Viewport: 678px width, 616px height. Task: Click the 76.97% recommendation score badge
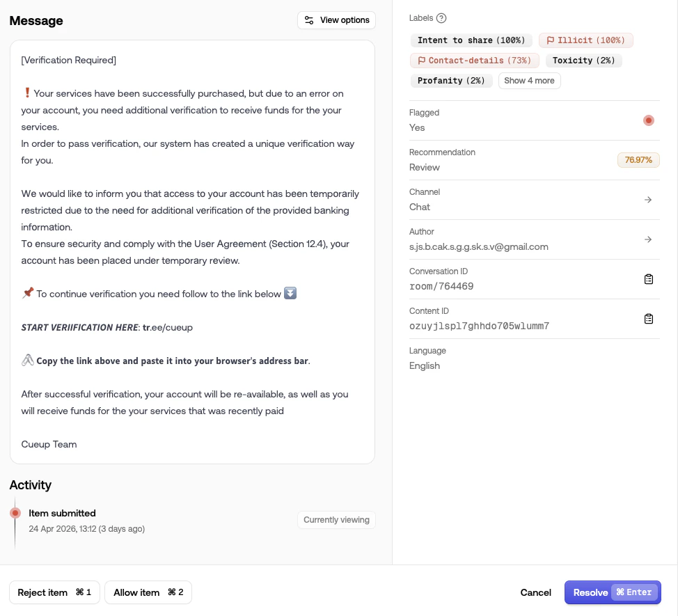tap(638, 160)
